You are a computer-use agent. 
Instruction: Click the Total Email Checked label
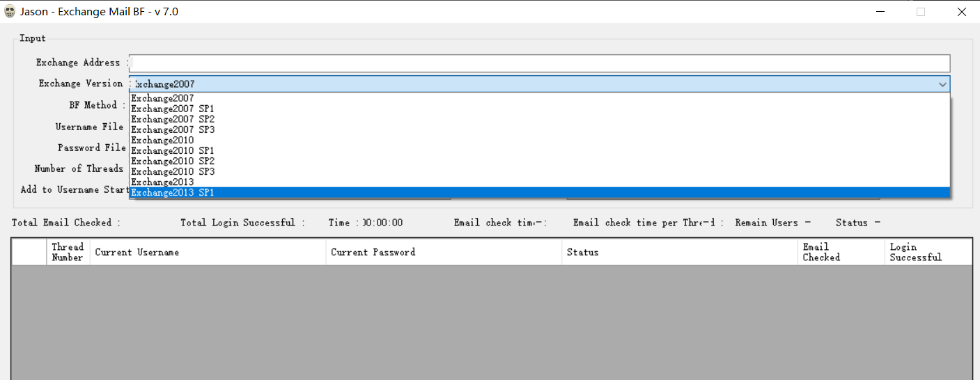[66, 223]
